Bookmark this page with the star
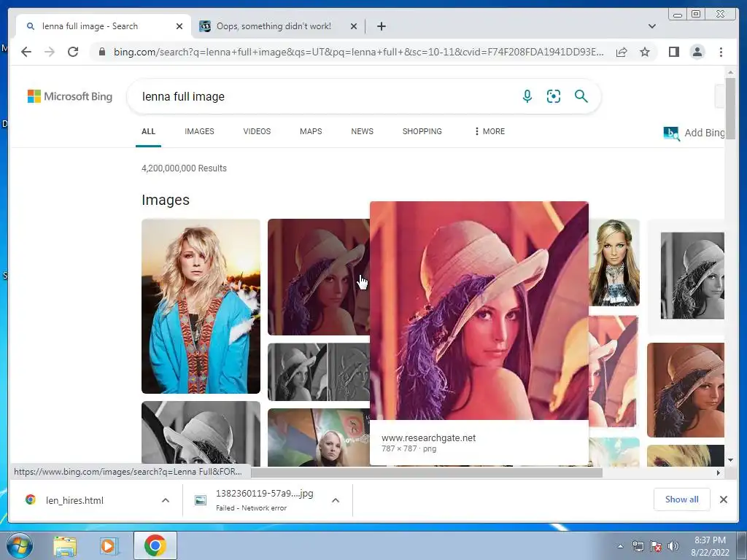Screen dimensions: 747x560 tap(645, 52)
